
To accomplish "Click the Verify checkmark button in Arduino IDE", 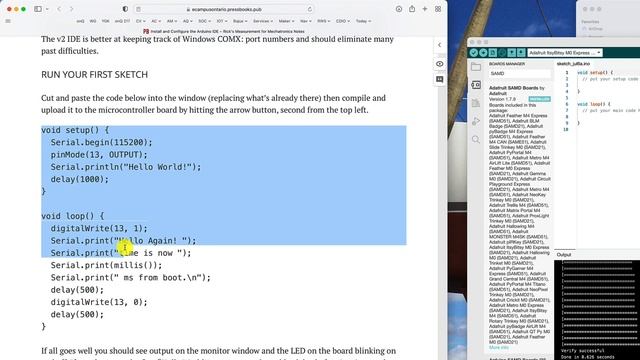I will pos(473,53).
